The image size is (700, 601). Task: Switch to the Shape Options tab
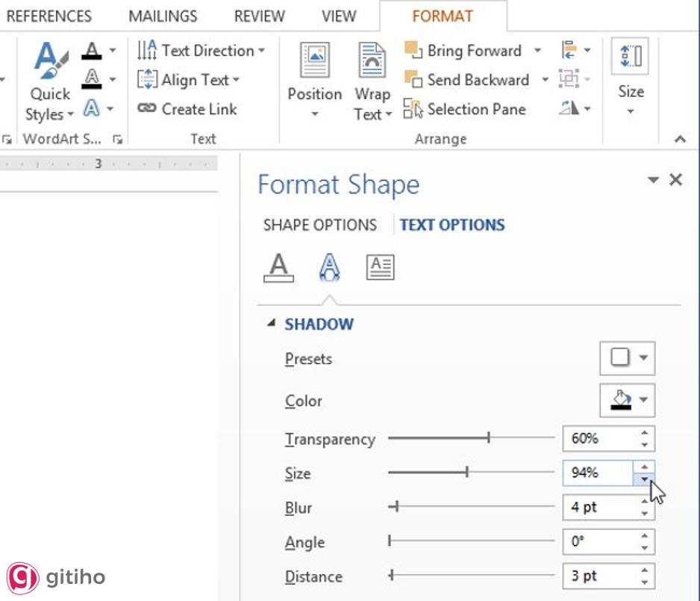319,225
